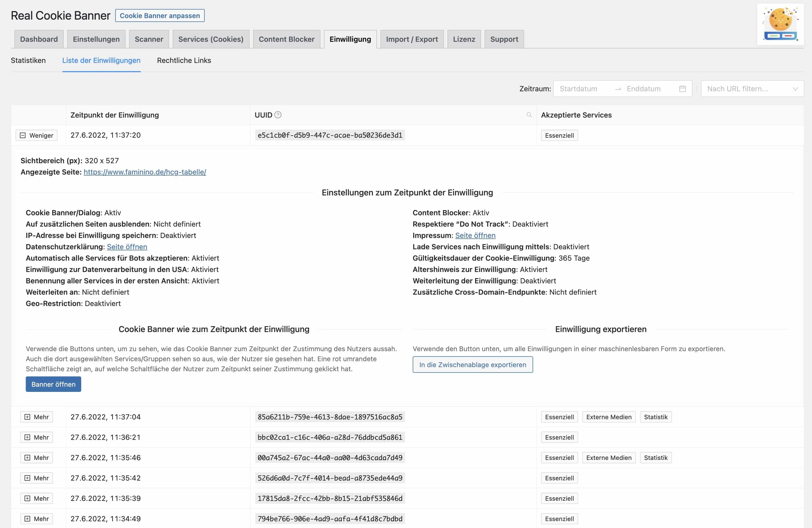Click the Real Cookie Banner cookie logo

click(x=780, y=23)
